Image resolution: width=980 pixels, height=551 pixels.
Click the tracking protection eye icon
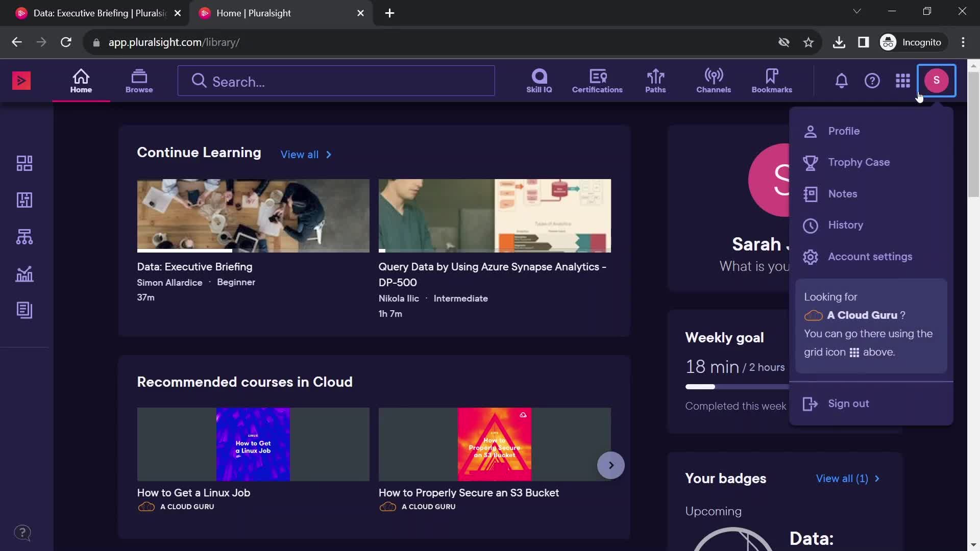tap(784, 42)
